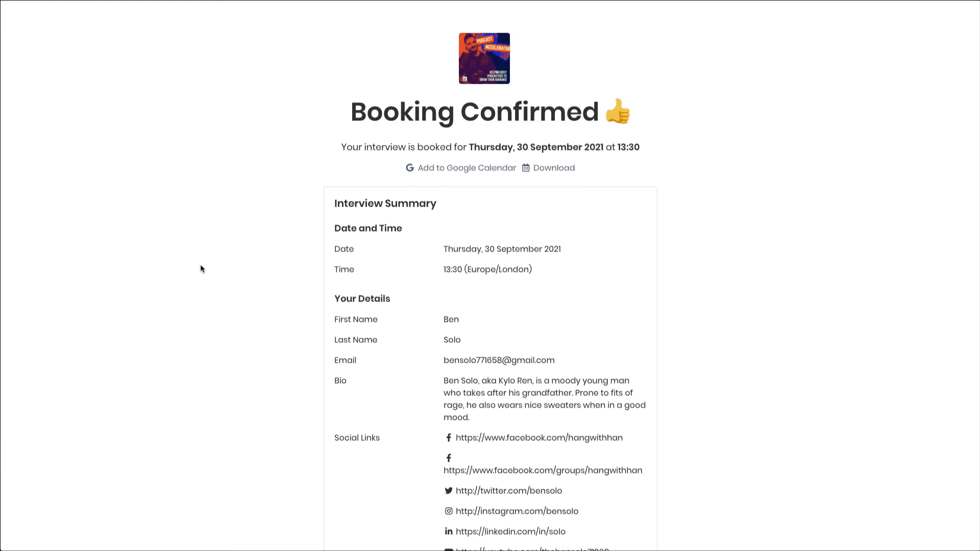Click Facebook icon beside hangwithhan page link

coord(449,438)
